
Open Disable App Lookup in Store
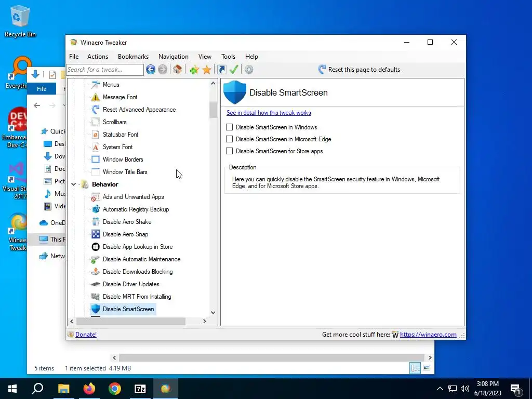point(138,247)
